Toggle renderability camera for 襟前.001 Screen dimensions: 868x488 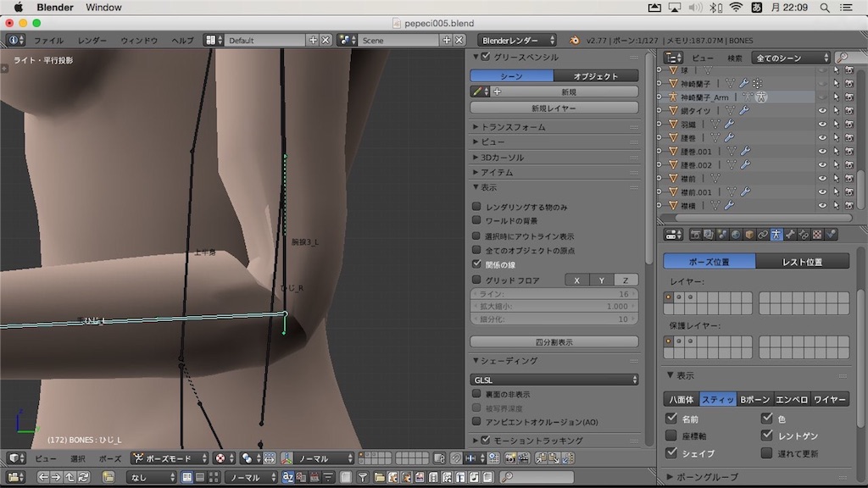(849, 192)
